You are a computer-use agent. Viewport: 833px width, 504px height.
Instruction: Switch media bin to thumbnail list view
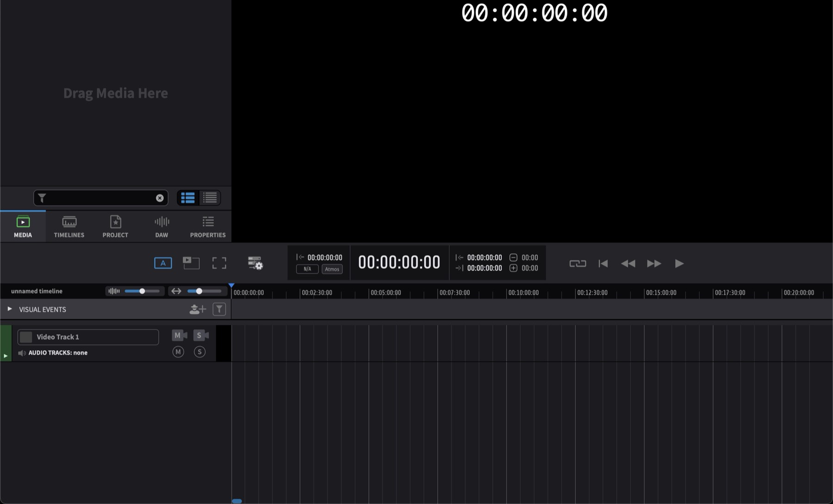click(188, 198)
